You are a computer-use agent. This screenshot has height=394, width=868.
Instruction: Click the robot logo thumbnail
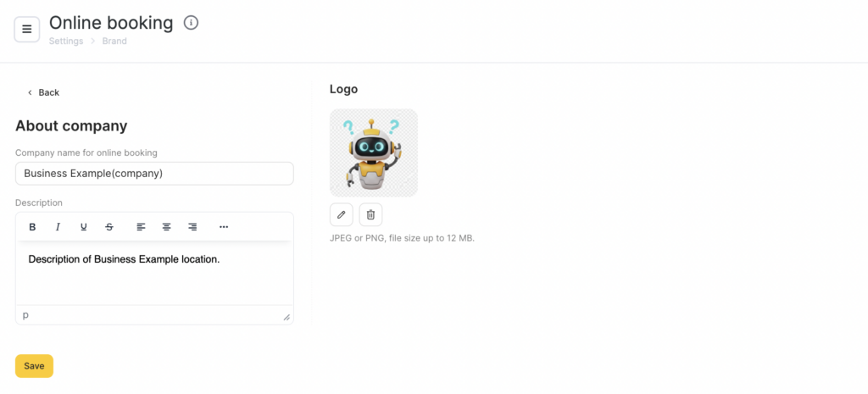373,153
